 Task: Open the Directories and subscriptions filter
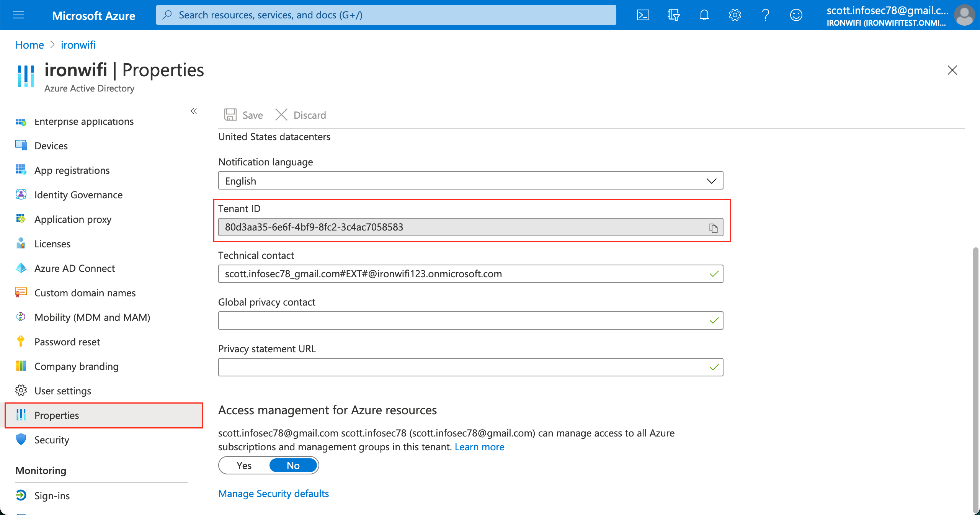pos(673,15)
